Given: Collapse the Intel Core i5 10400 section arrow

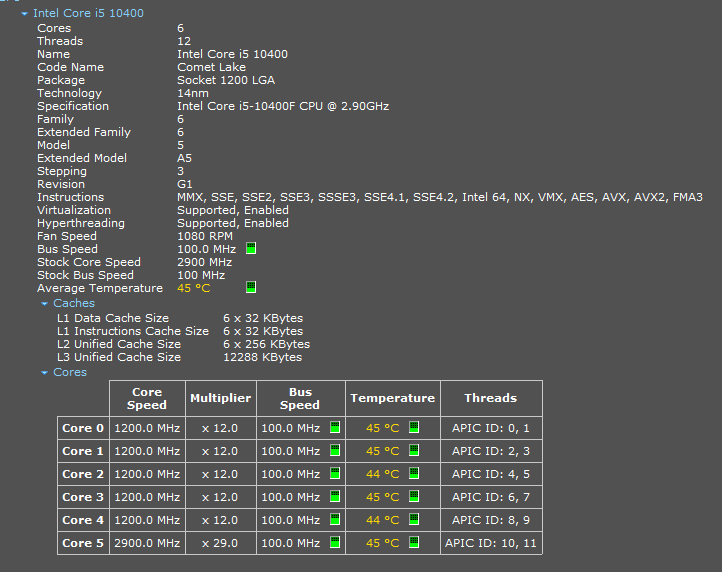Looking at the screenshot, I should click(x=24, y=14).
